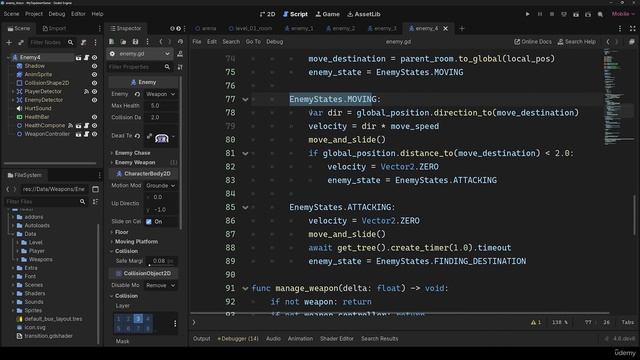Hide the HealthBar node
This screenshot has height=360, width=640.
point(94,117)
